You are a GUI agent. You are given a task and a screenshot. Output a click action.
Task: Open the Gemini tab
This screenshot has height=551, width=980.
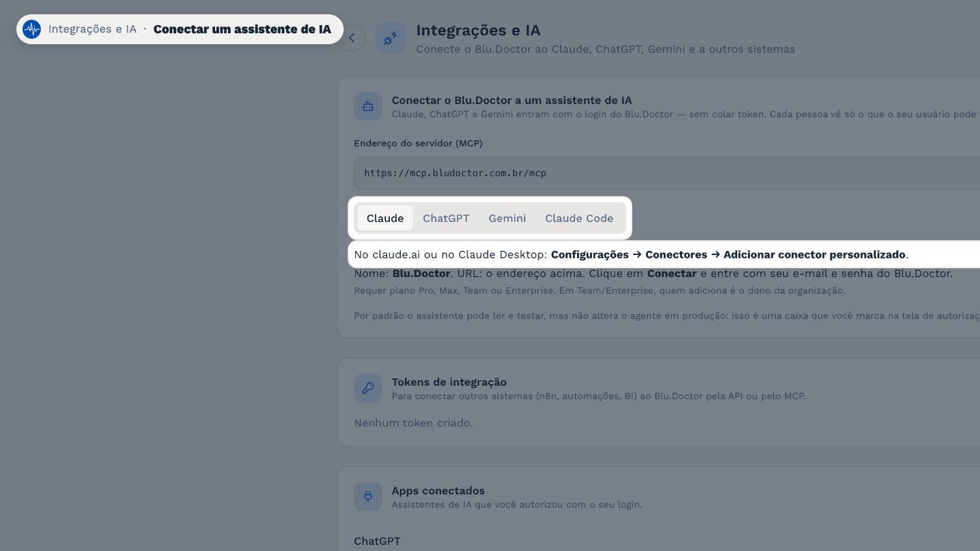tap(507, 218)
